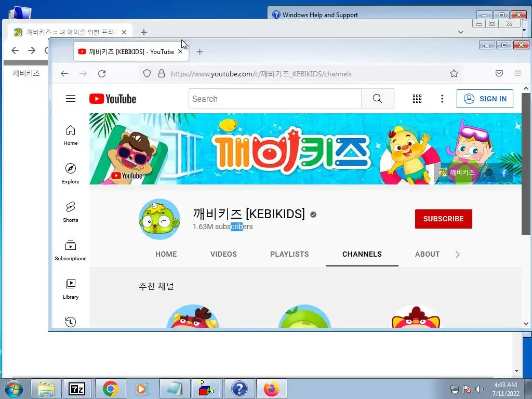Expand Chrome tab search chevron
Viewport: 532px width, 399px height.
(x=460, y=32)
